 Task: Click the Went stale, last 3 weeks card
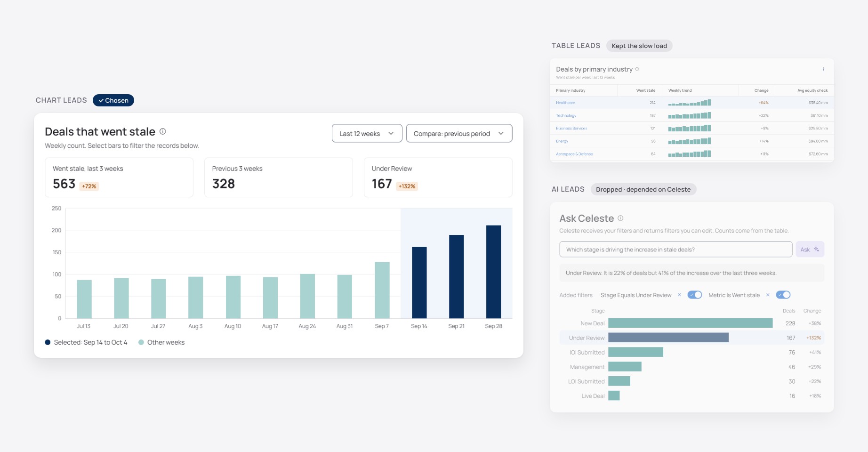119,178
